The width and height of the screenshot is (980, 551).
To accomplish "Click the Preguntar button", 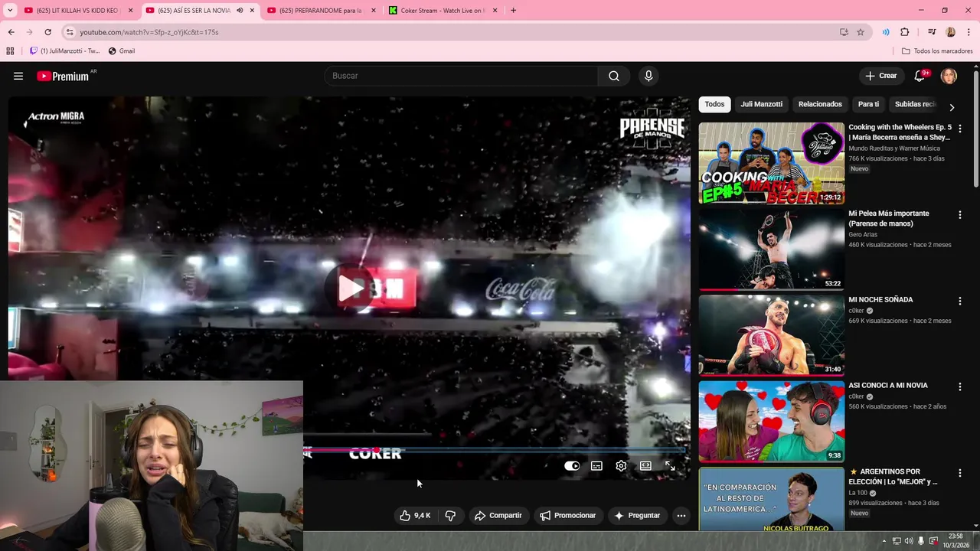I will coord(636,516).
